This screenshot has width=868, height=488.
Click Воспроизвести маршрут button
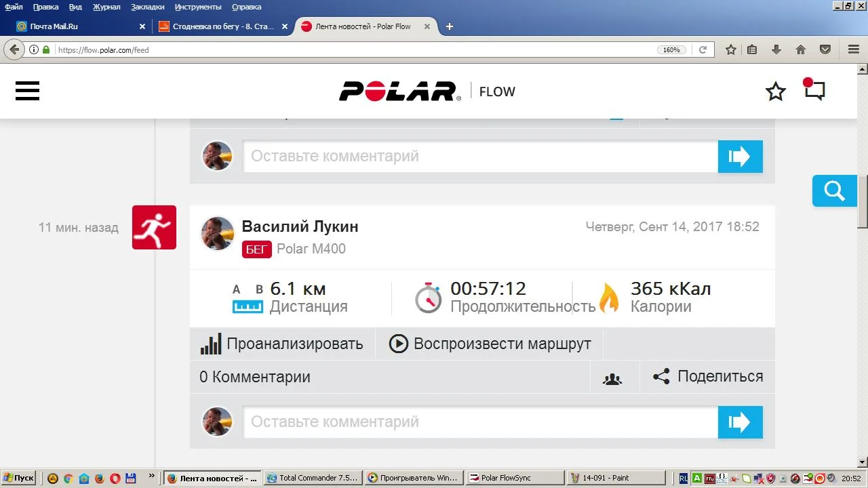click(x=490, y=344)
